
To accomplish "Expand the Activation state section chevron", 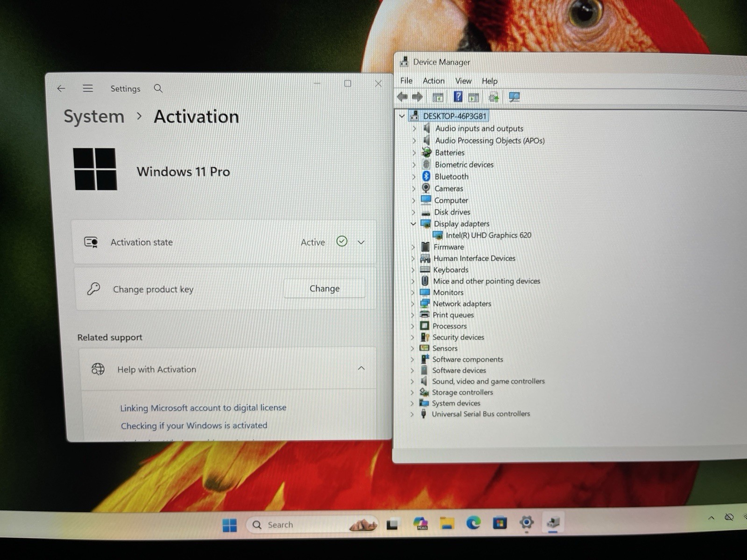I will tap(361, 242).
